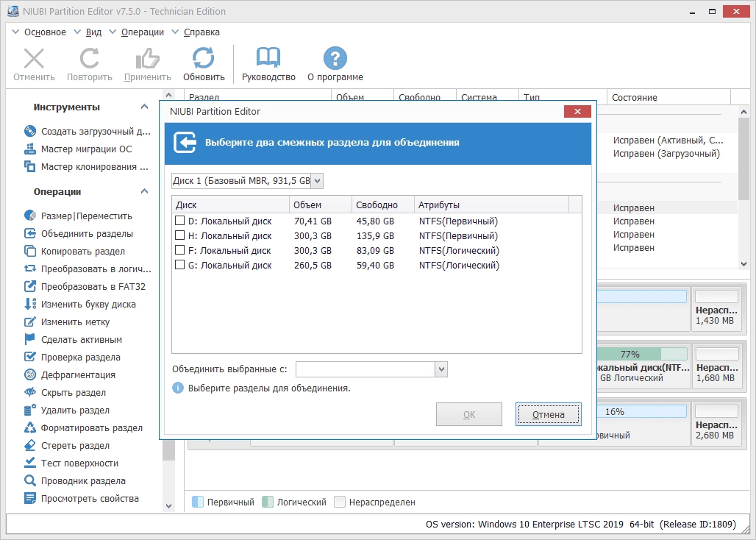
Task: Choose Изменить букву диска
Action: [x=80, y=305]
